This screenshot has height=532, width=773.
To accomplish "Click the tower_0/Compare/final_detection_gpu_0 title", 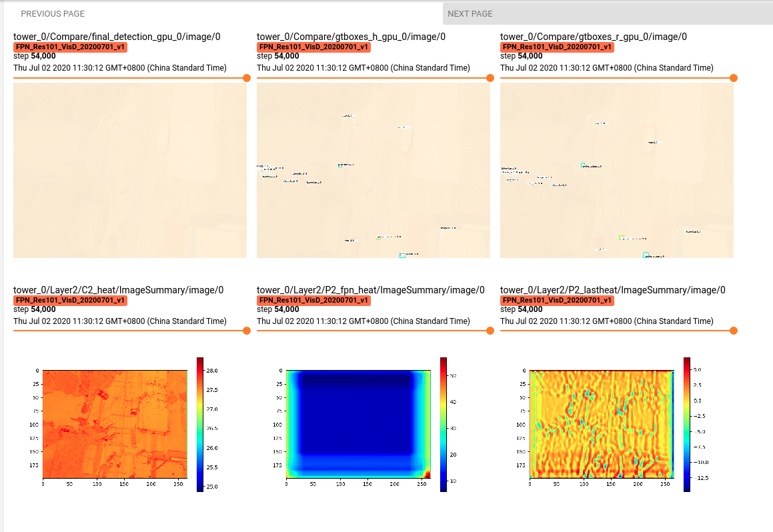I will (x=117, y=37).
